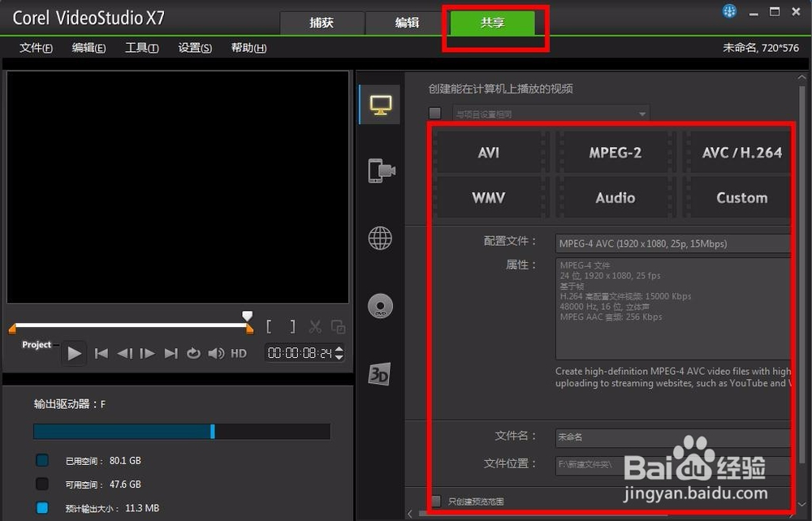The width and height of the screenshot is (812, 521).
Task: Switch to the 共享 (Share) tab
Action: (x=492, y=23)
